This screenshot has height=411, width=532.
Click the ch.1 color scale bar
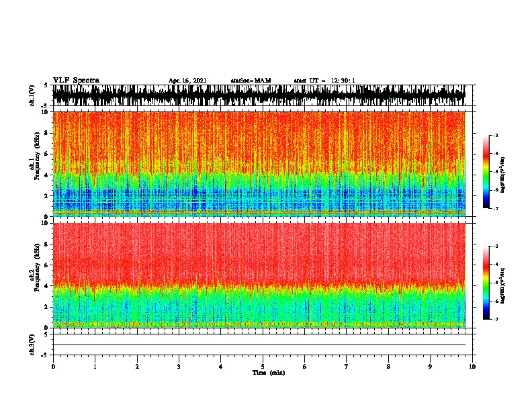click(486, 172)
